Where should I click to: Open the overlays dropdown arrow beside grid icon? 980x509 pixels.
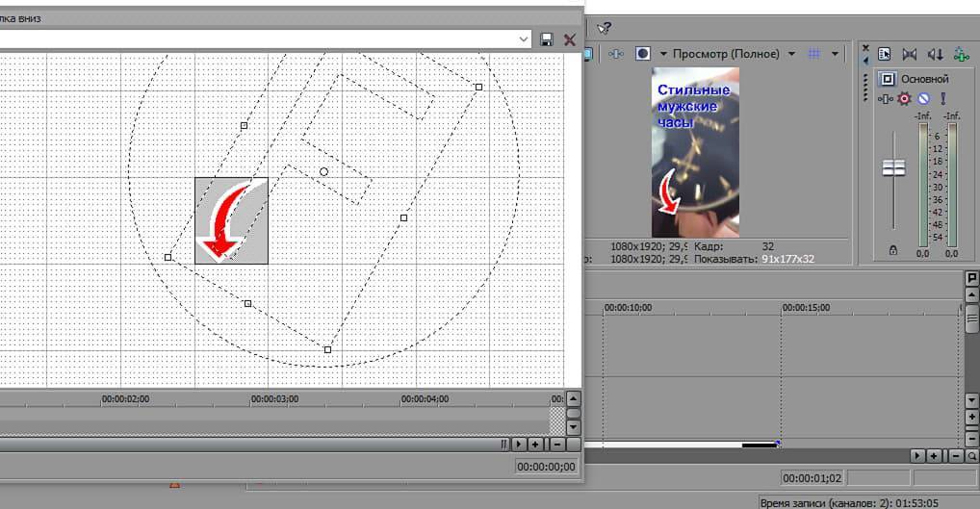tap(835, 54)
